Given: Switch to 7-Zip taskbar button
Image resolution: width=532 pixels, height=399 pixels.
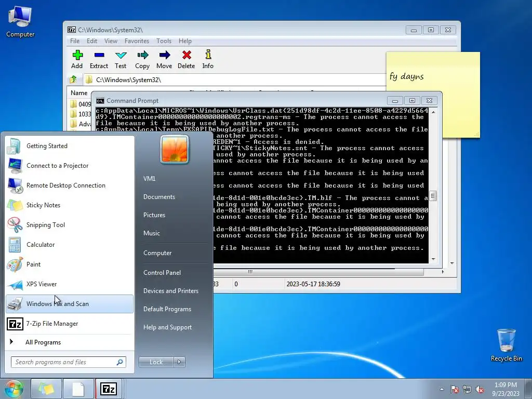Looking at the screenshot, I should pyautogui.click(x=109, y=389).
